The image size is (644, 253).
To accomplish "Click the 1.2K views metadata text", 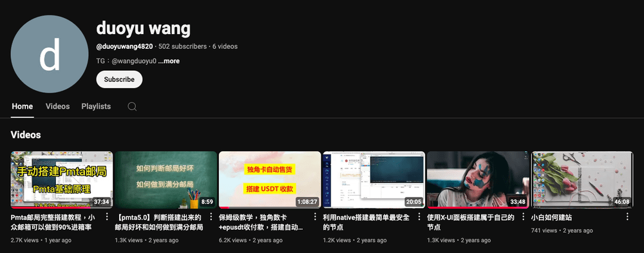I will 337,240.
